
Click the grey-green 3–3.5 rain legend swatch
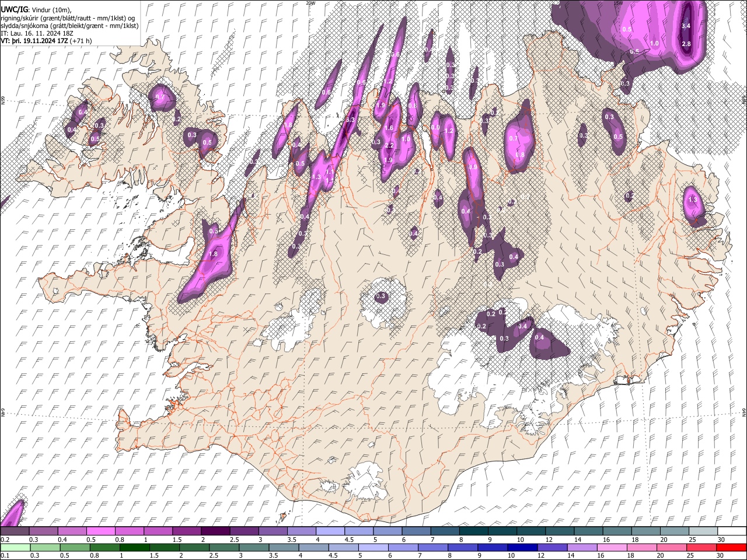[254, 547]
